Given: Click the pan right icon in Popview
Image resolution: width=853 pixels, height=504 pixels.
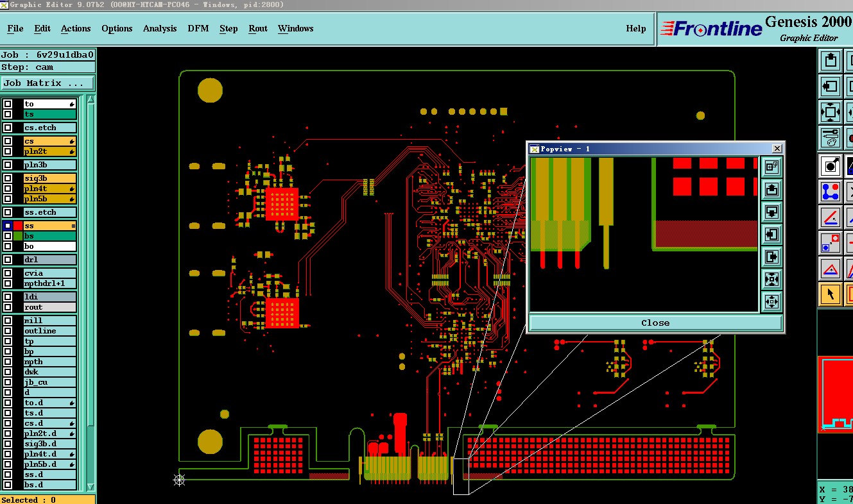Looking at the screenshot, I should [x=771, y=256].
